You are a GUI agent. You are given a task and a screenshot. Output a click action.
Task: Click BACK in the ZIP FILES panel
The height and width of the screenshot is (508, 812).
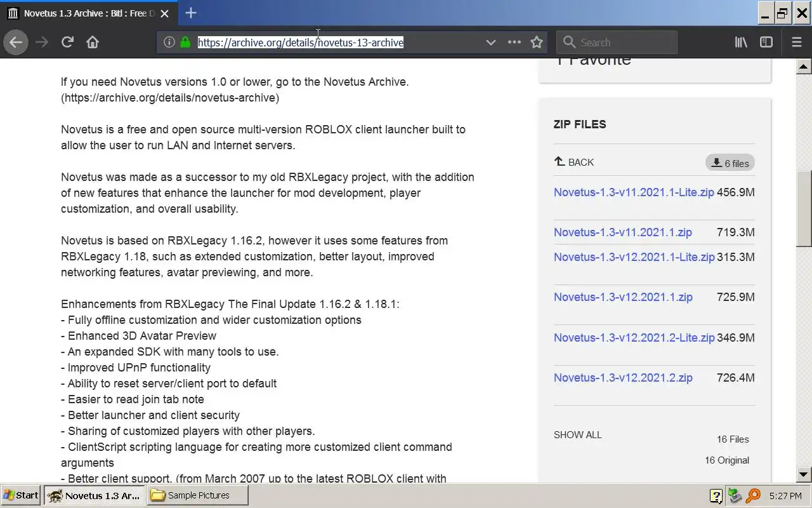pyautogui.click(x=574, y=162)
